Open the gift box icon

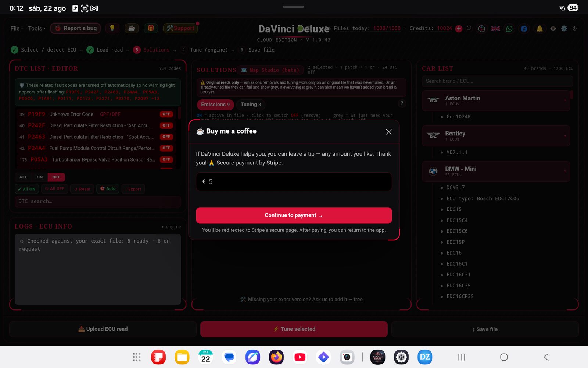pyautogui.click(x=151, y=28)
